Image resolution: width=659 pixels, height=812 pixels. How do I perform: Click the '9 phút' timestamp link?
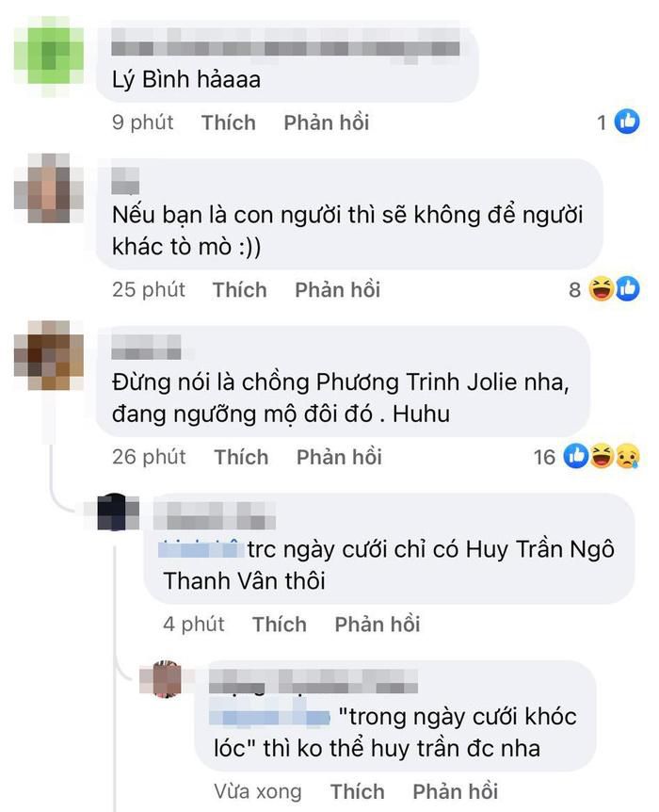tap(143, 122)
